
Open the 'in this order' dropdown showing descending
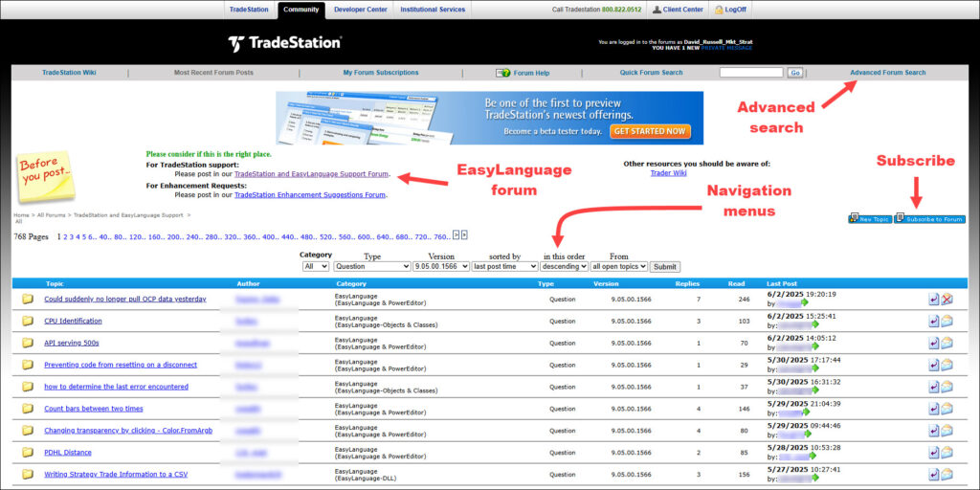[x=565, y=266]
